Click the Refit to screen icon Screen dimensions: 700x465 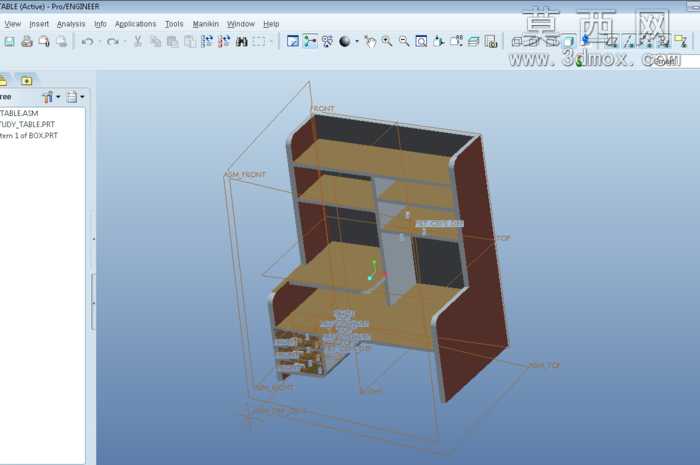tap(421, 42)
